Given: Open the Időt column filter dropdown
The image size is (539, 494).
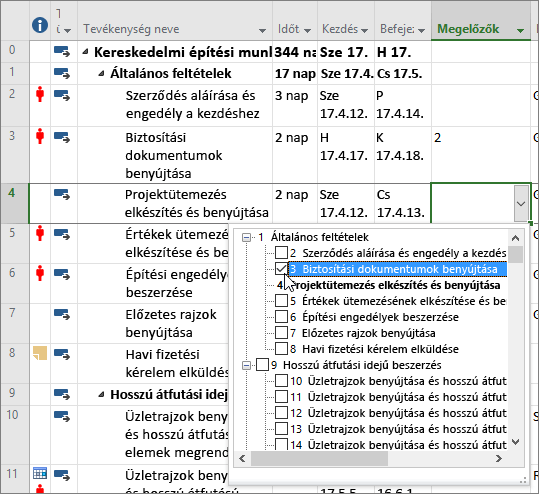Looking at the screenshot, I should (x=307, y=31).
